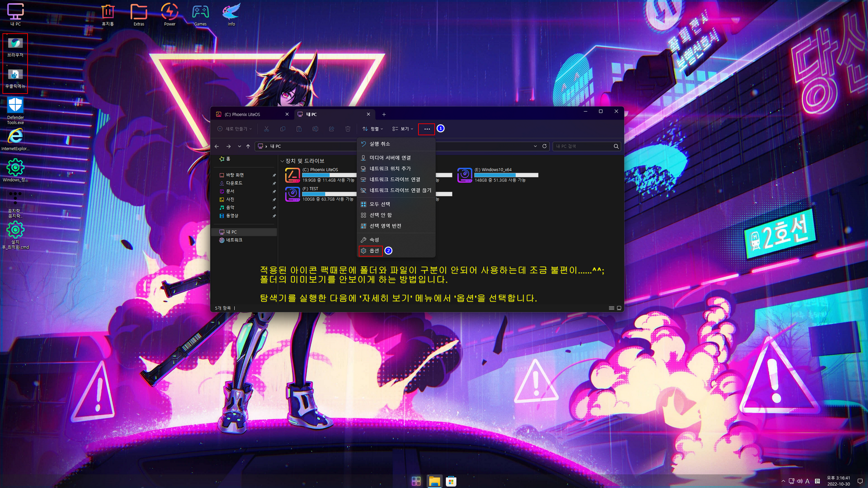
Task: Open 설치 후_최적화.cmd desktop file
Action: 15,236
